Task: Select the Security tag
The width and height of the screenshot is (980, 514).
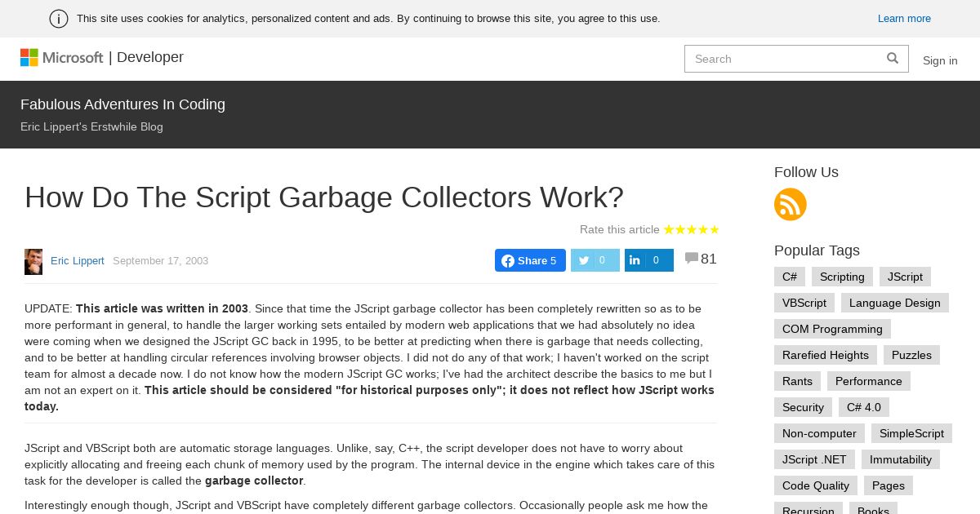Action: coord(803,407)
